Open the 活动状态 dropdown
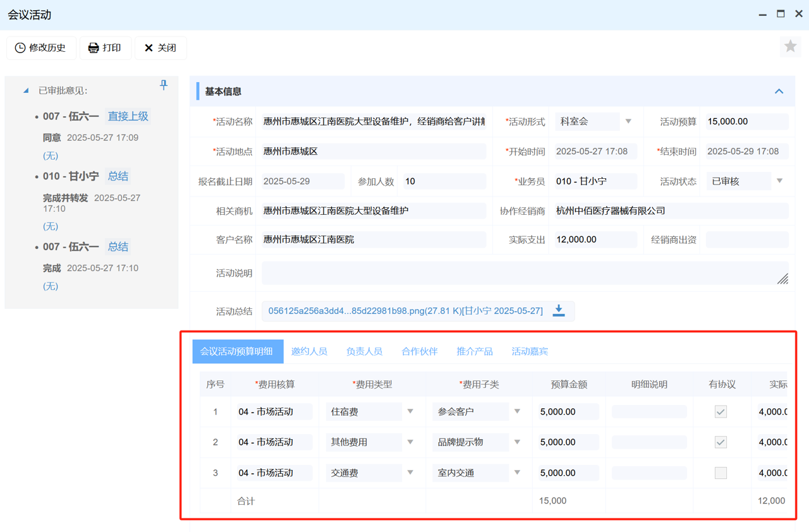This screenshot has width=809, height=532. click(779, 181)
